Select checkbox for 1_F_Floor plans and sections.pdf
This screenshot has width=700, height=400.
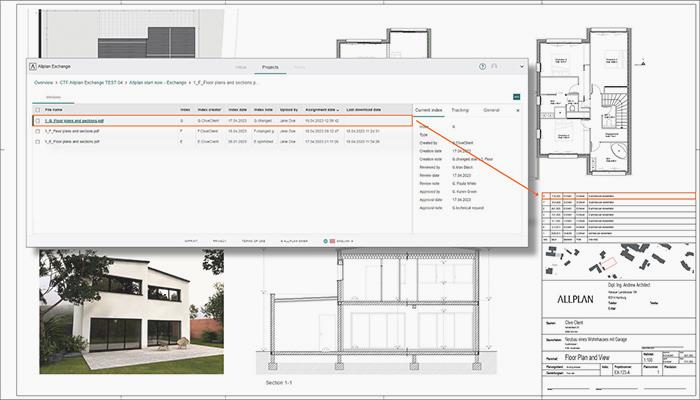click(x=38, y=131)
